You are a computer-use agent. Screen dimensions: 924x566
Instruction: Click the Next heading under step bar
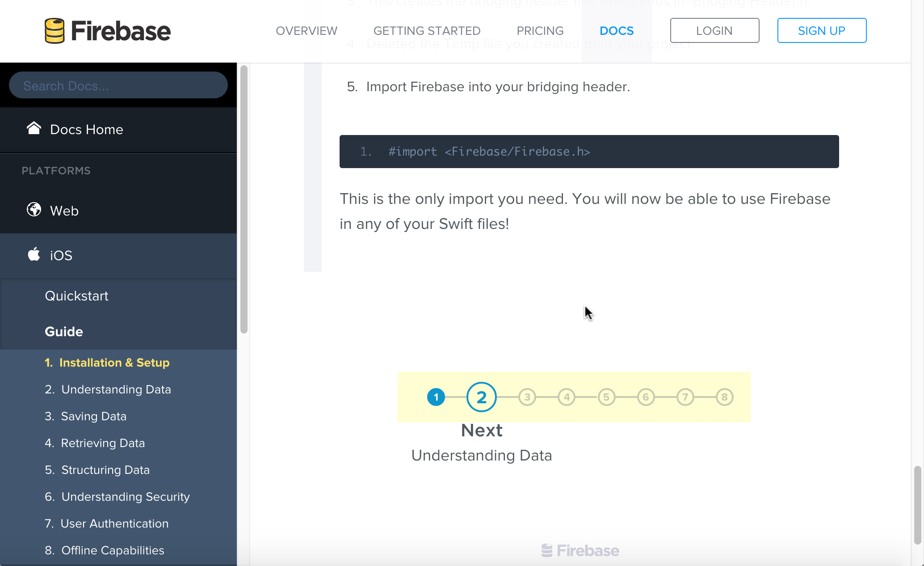click(x=482, y=431)
